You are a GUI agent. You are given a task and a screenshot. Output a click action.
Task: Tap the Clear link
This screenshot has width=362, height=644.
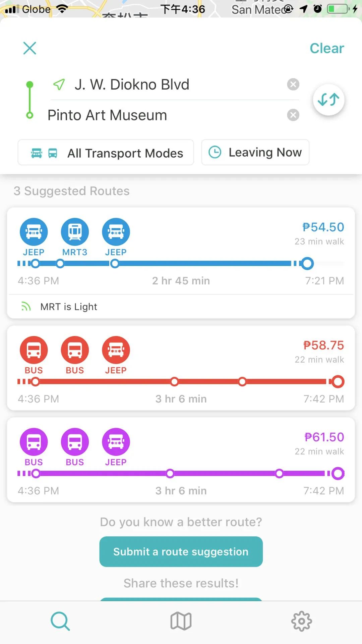(327, 48)
